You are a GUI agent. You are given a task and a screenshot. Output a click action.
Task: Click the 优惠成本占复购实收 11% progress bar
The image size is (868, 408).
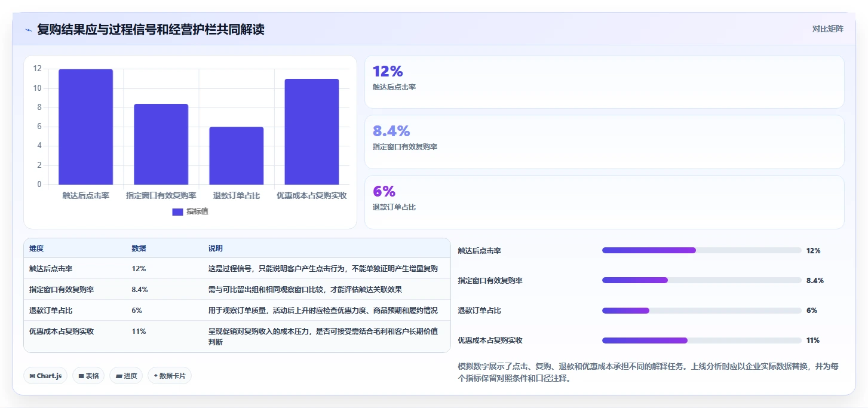[701, 340]
